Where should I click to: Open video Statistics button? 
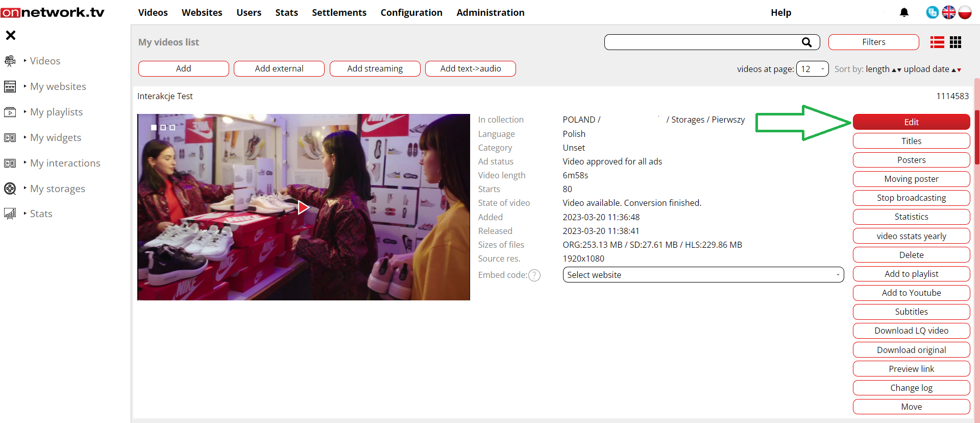click(911, 217)
